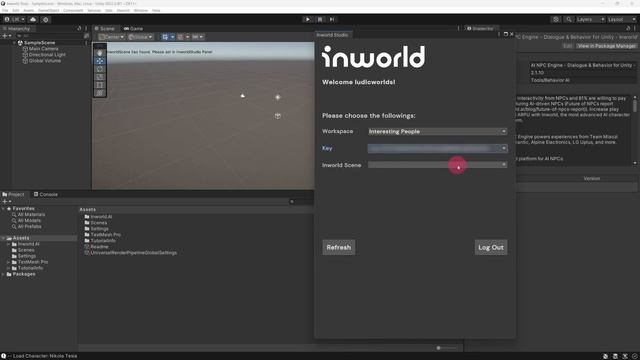
Task: Open the File menu
Action: point(5,10)
